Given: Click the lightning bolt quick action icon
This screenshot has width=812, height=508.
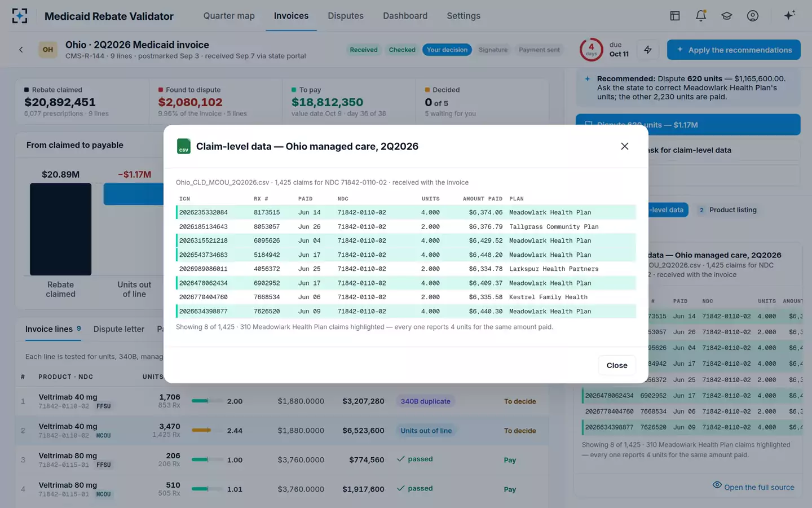Looking at the screenshot, I should point(648,50).
